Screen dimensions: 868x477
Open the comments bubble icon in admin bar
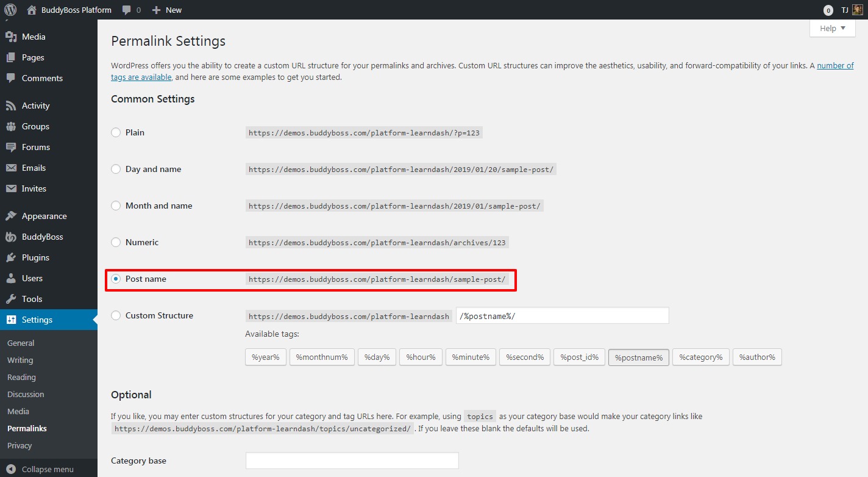tap(127, 10)
